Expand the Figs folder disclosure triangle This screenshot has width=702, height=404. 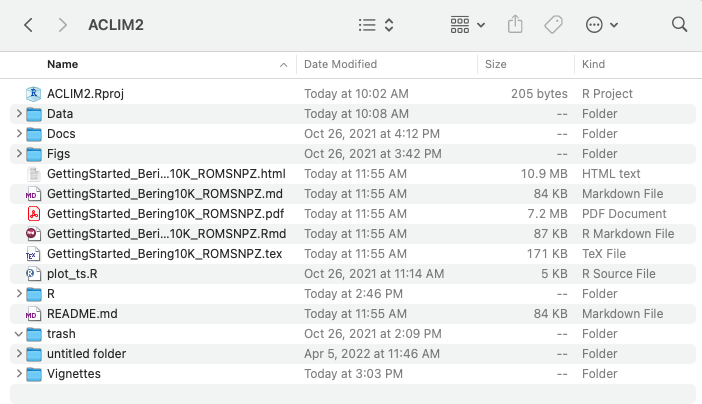pyautogui.click(x=19, y=154)
